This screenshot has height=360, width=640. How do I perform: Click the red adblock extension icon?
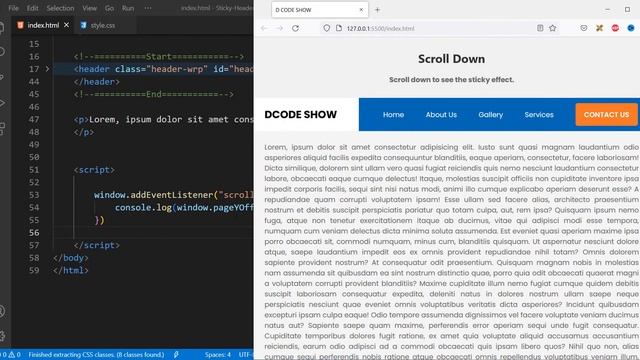pos(615,28)
